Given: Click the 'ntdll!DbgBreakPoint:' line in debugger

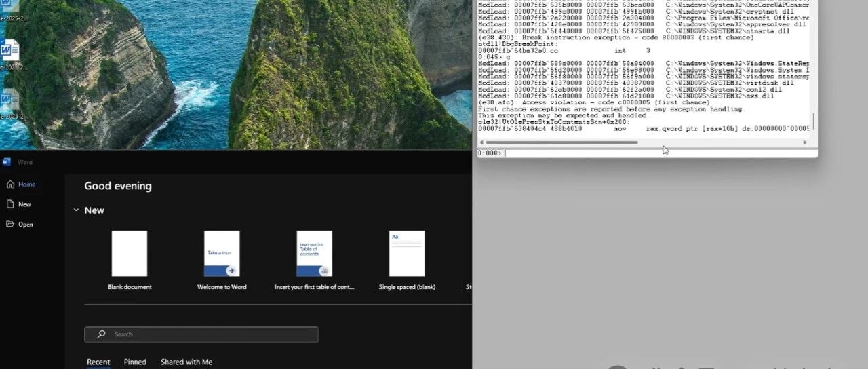Looking at the screenshot, I should tap(518, 44).
